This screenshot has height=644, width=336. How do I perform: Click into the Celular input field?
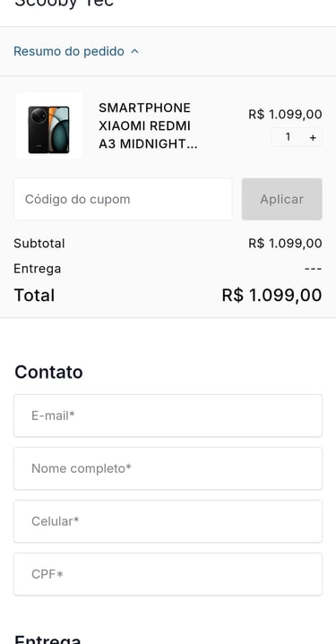168,521
